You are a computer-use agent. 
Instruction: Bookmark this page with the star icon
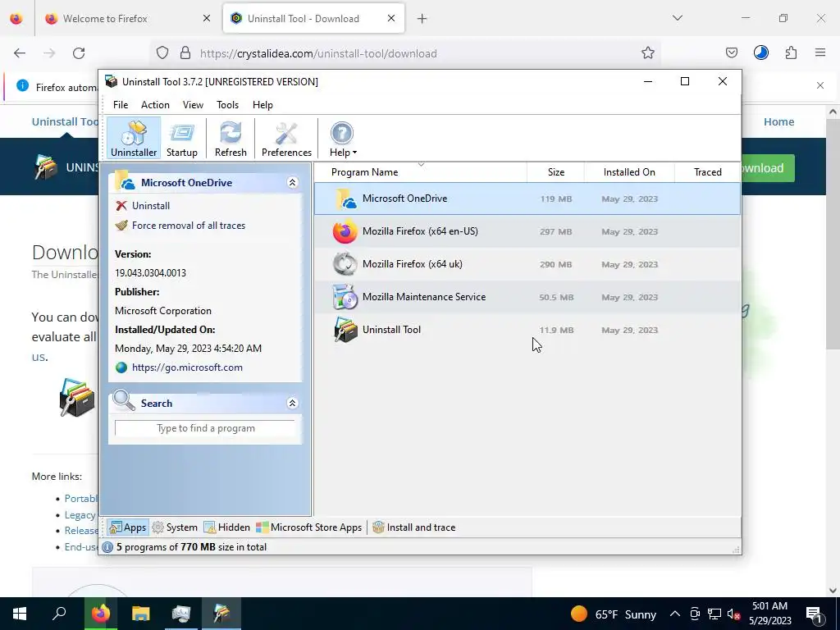pyautogui.click(x=648, y=53)
